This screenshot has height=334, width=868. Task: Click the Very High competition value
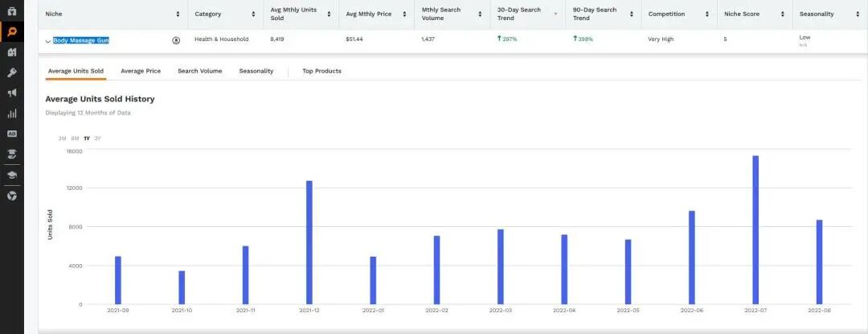(661, 39)
